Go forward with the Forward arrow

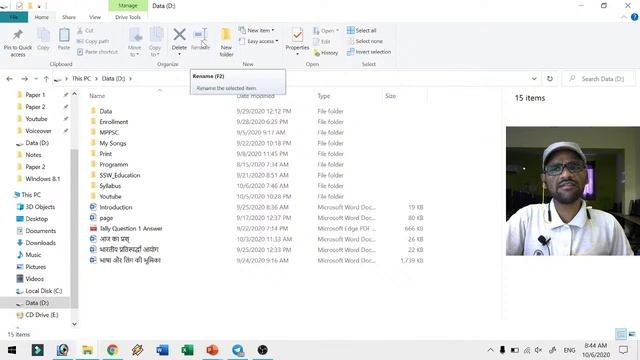24,79
